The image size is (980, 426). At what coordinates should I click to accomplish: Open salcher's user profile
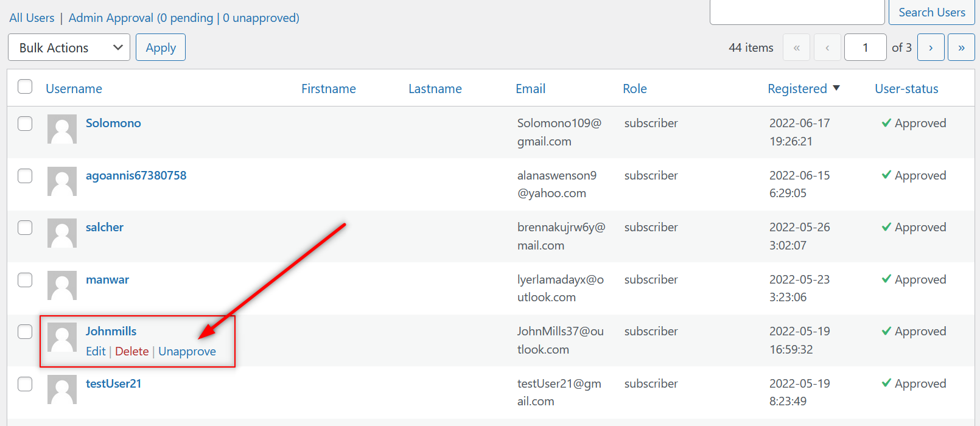[105, 227]
